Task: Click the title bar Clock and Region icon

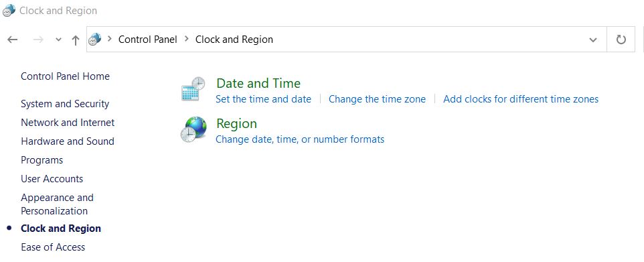Action: [x=9, y=10]
